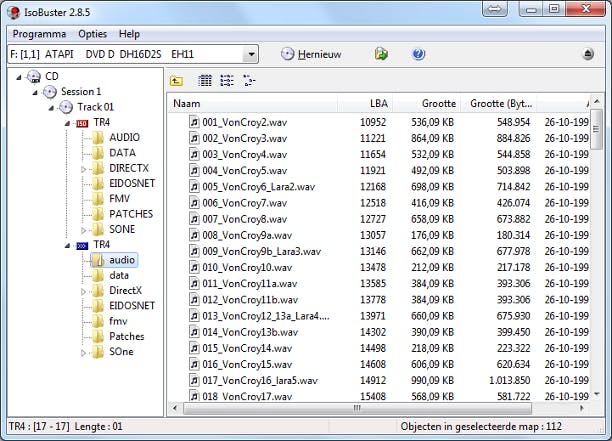612x441 pixels.
Task: Collapse the Session 1 tree node
Action: [35, 92]
